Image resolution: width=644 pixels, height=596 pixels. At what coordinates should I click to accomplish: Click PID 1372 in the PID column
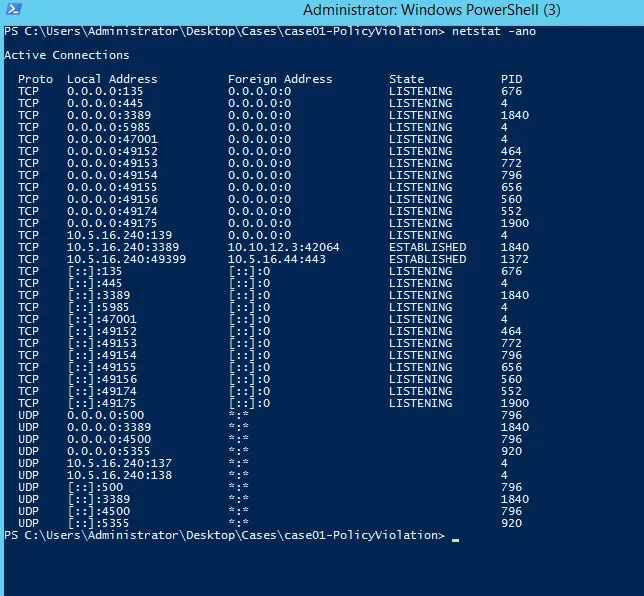(514, 259)
